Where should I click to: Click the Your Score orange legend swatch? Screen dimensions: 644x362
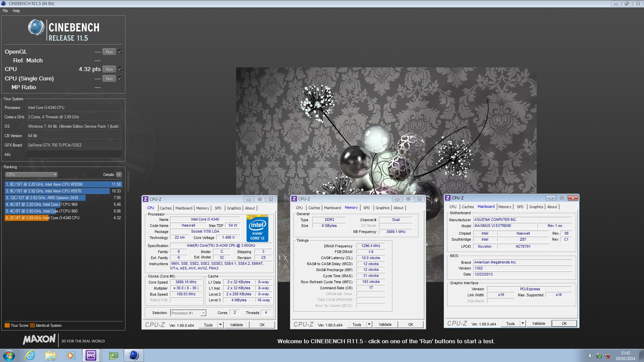tap(7, 325)
